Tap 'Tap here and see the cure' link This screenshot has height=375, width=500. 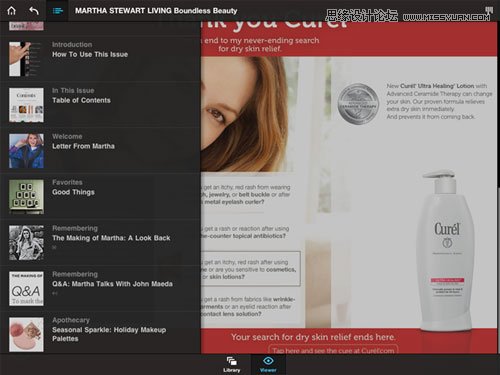pyautogui.click(x=333, y=350)
